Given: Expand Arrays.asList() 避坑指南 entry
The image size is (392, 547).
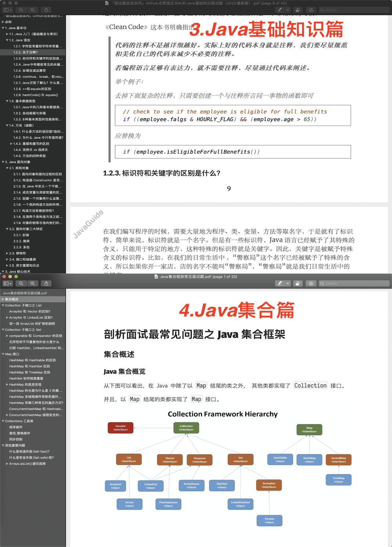Looking at the screenshot, I should (7, 464).
